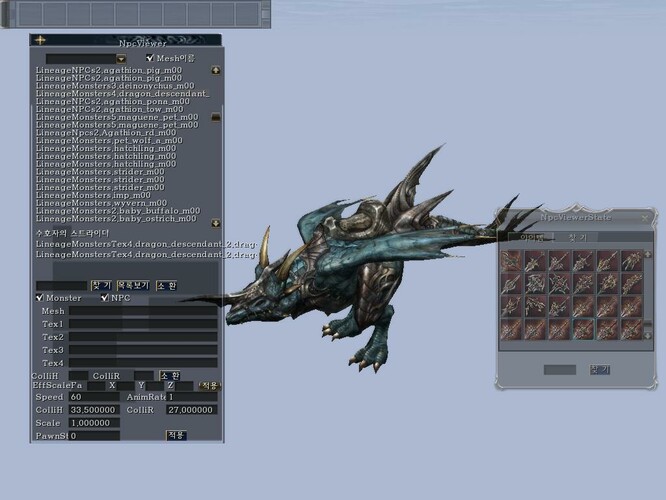
Task: Select fifth weapon icon in bottom row of NpcViewerState
Action: pyautogui.click(x=607, y=329)
